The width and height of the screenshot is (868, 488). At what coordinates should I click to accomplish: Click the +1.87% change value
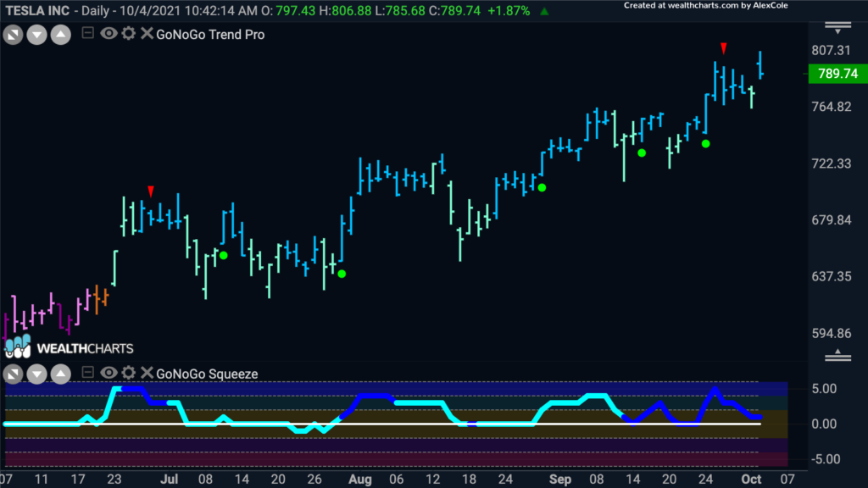[509, 10]
